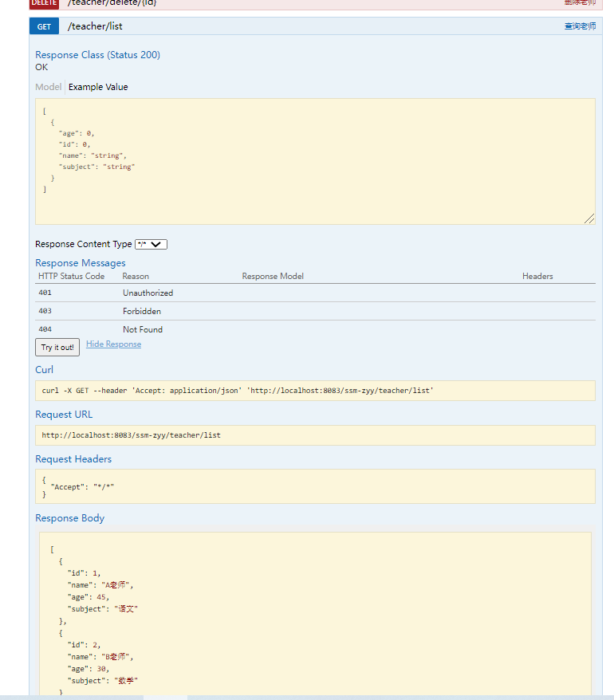Click the Response Model column header
Viewport: 614px width, 700px height.
[273, 277]
